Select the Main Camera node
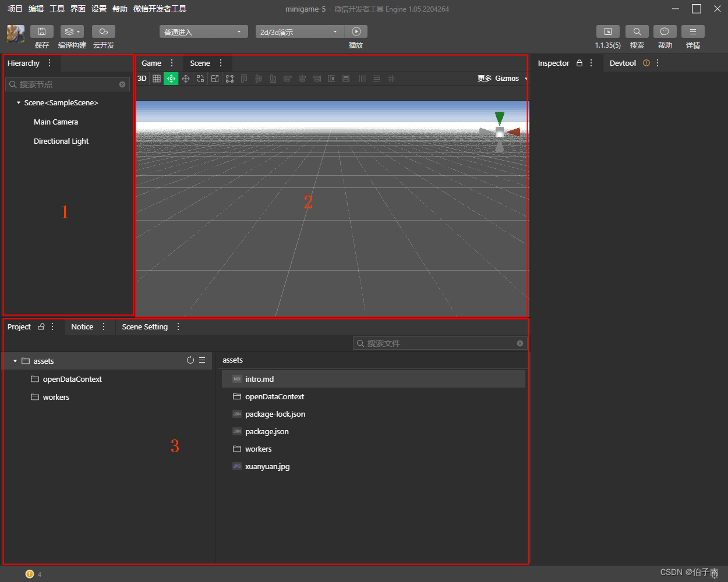Viewport: 728px width, 582px height. 56,122
